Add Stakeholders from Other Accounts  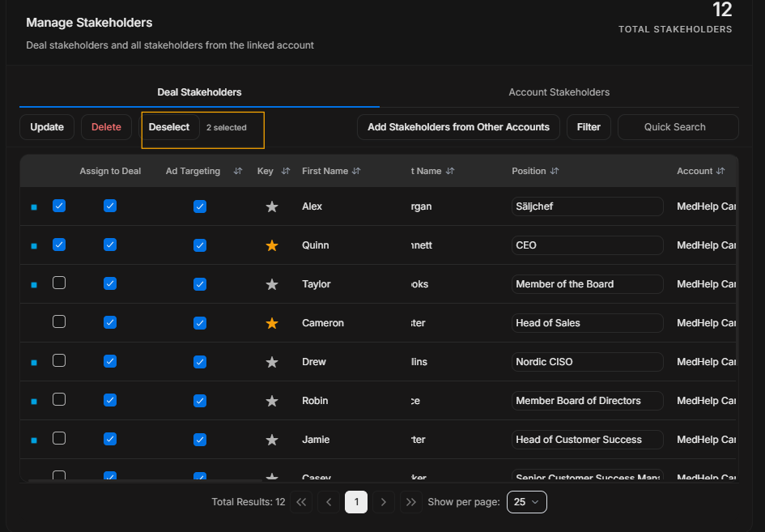click(459, 127)
